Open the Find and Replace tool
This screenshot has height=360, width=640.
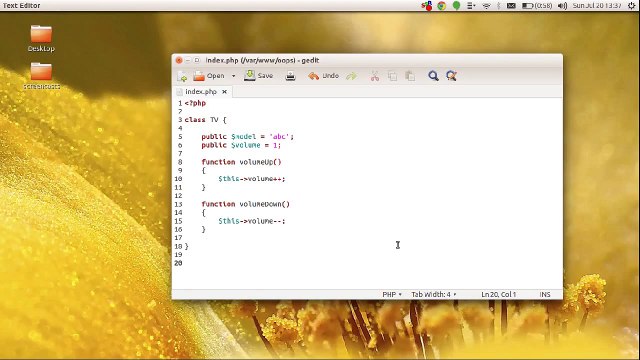(451, 76)
